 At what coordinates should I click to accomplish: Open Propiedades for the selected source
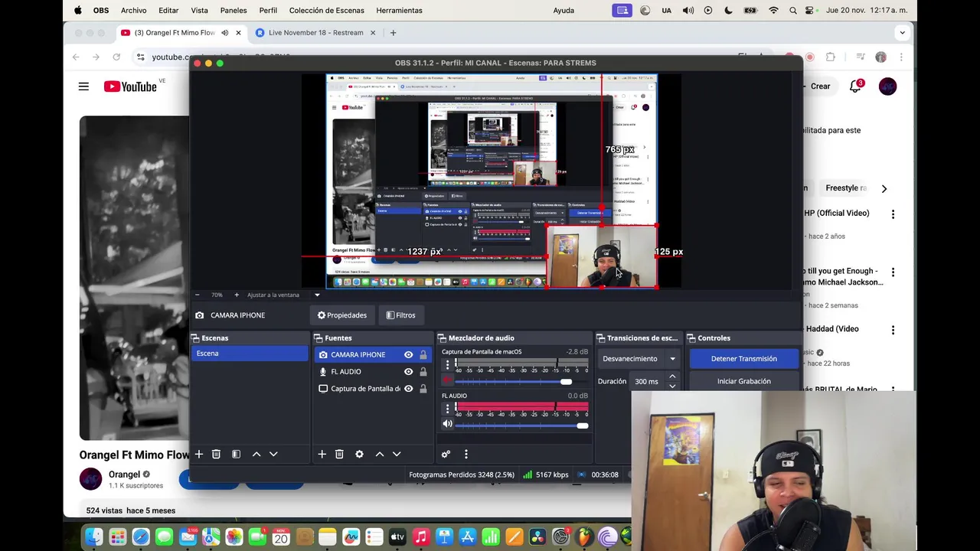(x=342, y=315)
